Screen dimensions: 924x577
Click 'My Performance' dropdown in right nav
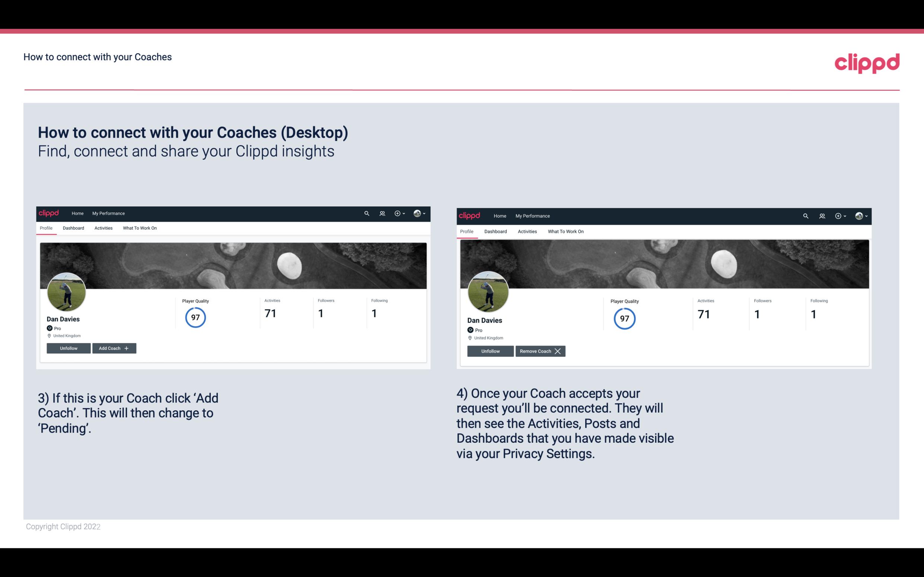[x=532, y=215]
